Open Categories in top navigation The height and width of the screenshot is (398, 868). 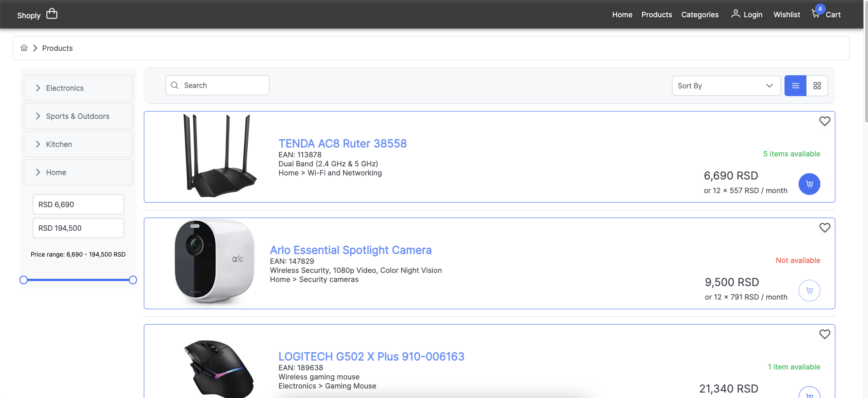click(700, 15)
